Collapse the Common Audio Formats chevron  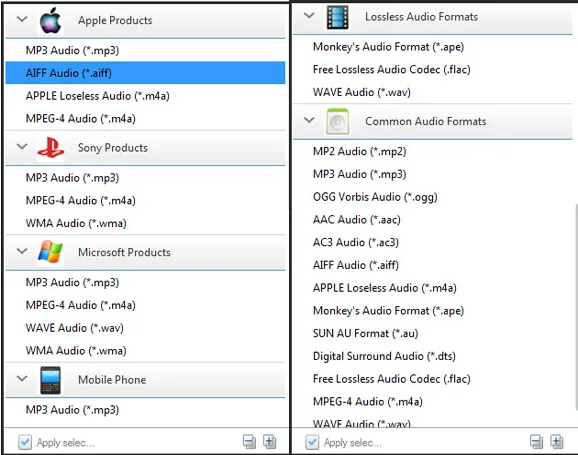309,120
